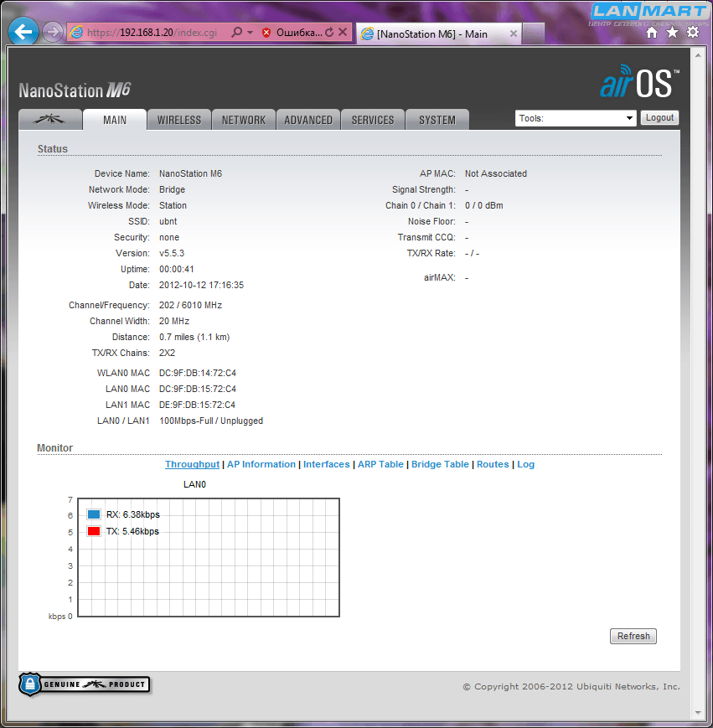Click the red TX legend swatch

(x=94, y=531)
